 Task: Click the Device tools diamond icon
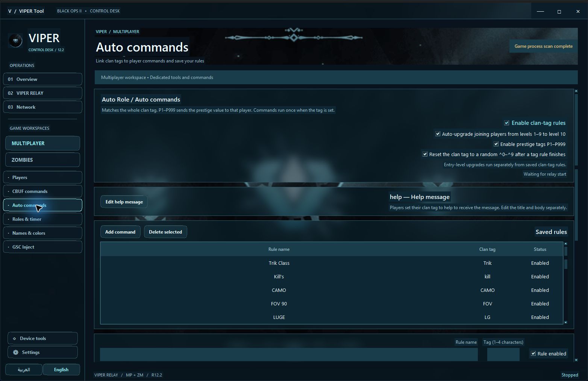(15, 338)
